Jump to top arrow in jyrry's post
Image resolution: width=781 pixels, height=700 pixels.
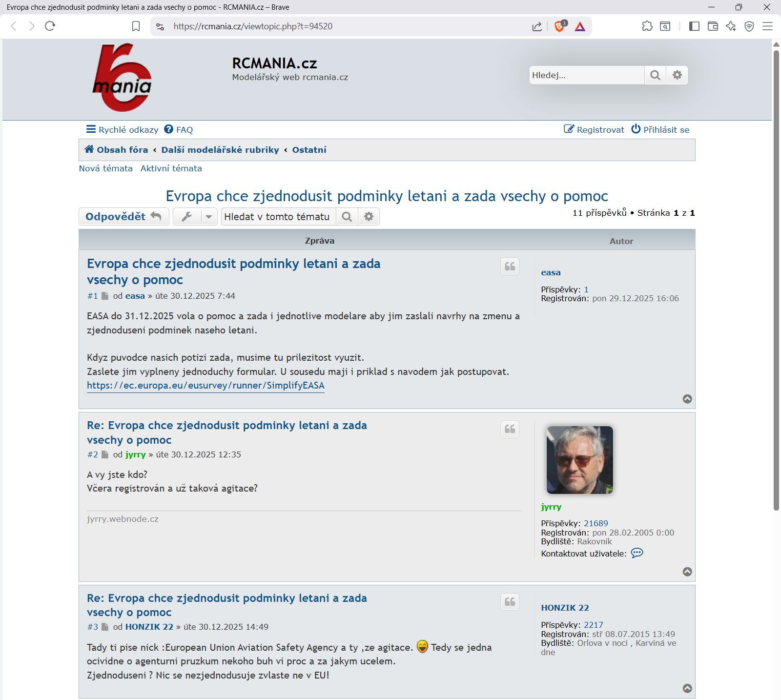tap(687, 572)
